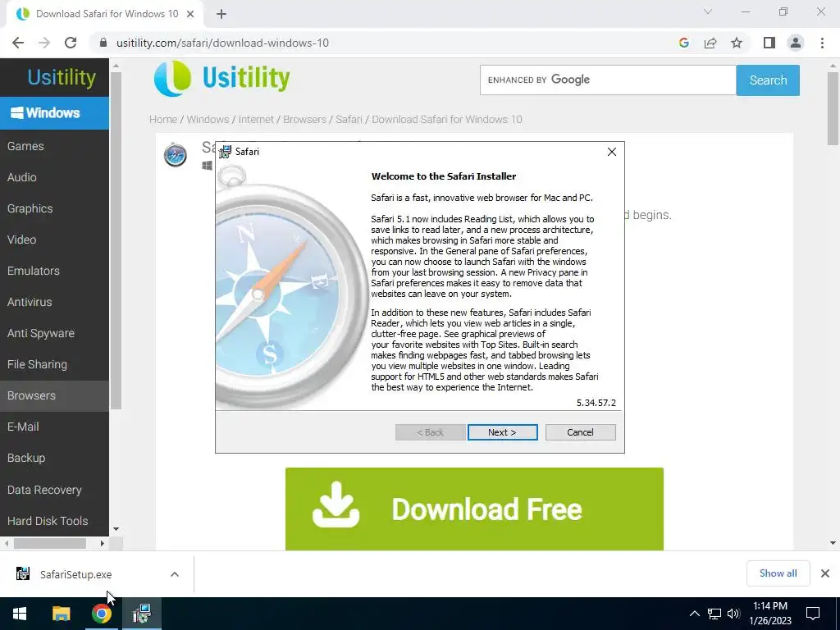Open Chrome profile menu
The image size is (840, 630).
click(796, 43)
